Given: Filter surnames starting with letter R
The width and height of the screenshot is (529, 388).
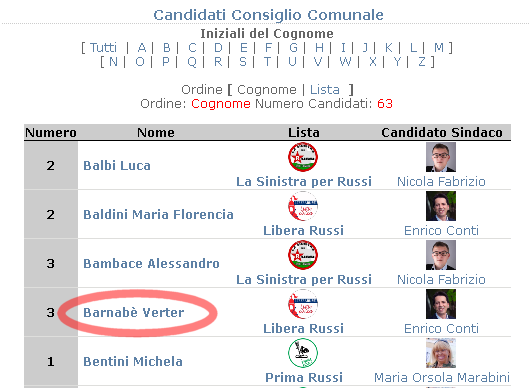Looking at the screenshot, I should (218, 62).
